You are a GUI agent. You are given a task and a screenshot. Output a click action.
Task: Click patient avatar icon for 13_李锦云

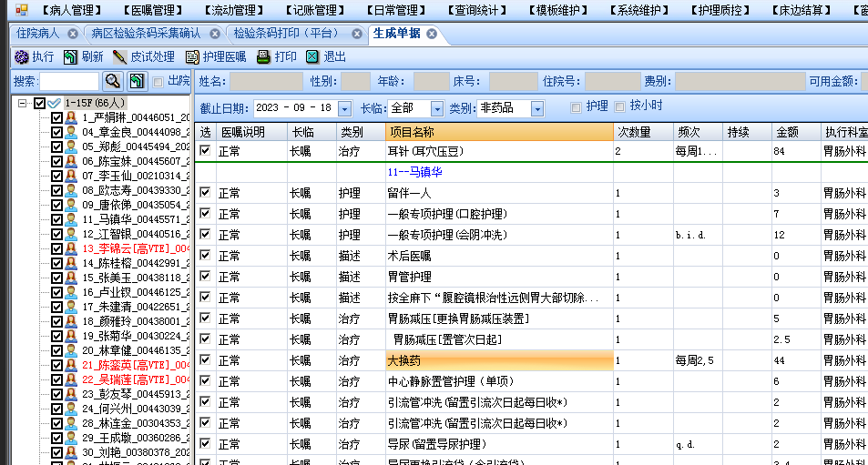71,248
